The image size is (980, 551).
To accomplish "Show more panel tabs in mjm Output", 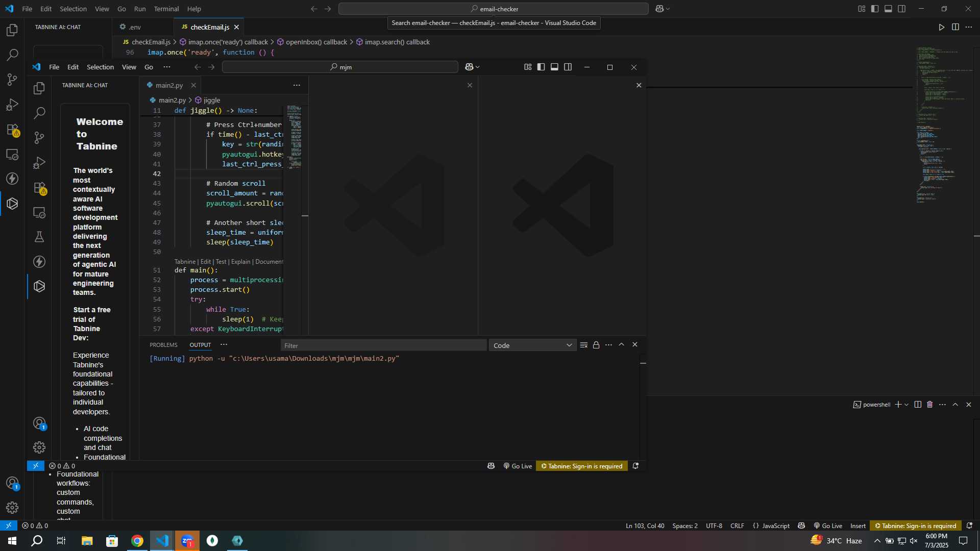I will (x=224, y=345).
